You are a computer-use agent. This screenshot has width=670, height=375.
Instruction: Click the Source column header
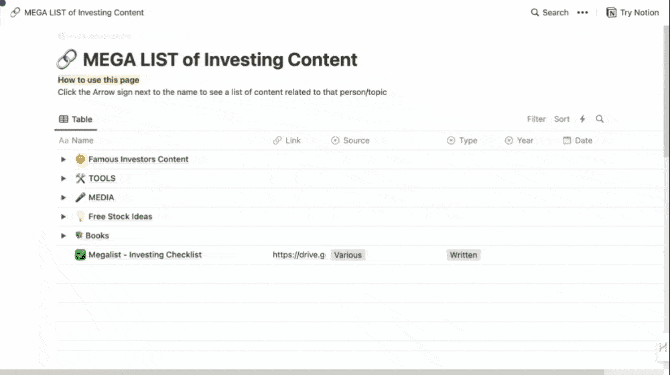point(350,141)
